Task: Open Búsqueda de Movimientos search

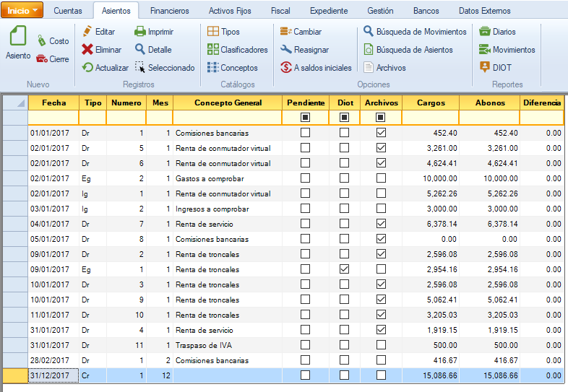Action: pyautogui.click(x=369, y=32)
